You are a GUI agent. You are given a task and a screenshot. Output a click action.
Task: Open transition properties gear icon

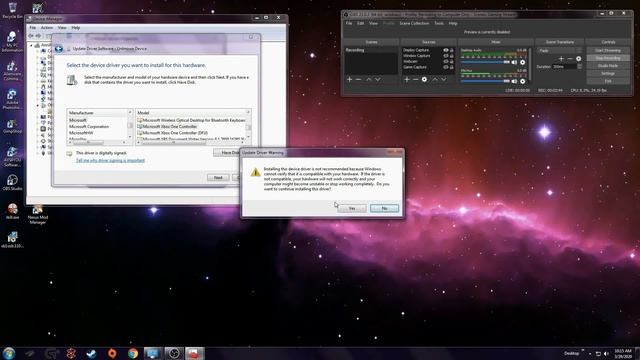(578, 59)
